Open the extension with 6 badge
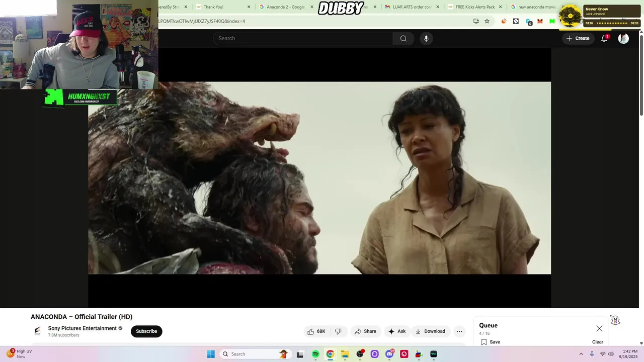 [528, 22]
